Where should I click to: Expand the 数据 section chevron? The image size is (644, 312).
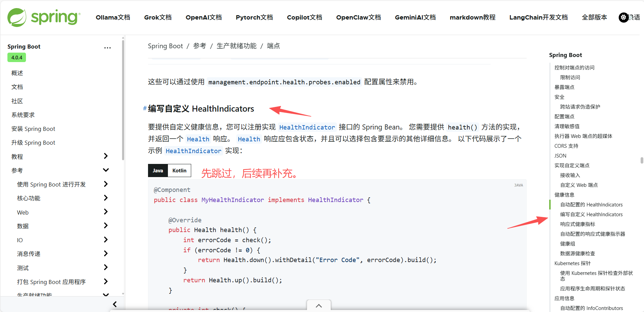pyautogui.click(x=106, y=225)
